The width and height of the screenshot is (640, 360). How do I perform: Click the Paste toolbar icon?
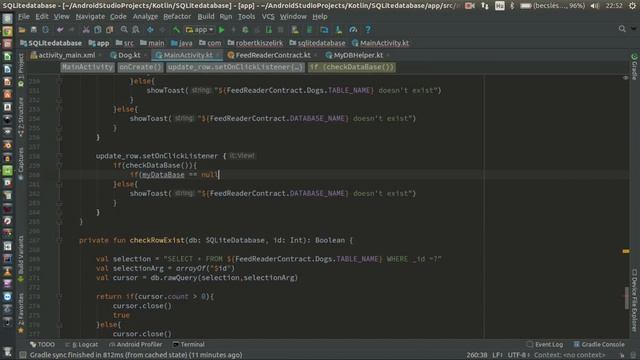pos(109,30)
